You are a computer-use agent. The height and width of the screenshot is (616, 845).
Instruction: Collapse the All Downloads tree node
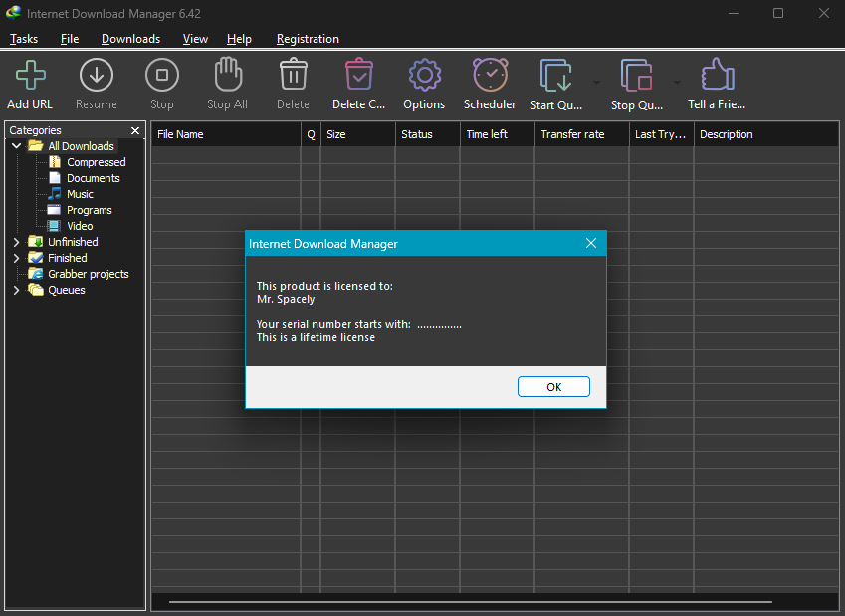[x=17, y=146]
